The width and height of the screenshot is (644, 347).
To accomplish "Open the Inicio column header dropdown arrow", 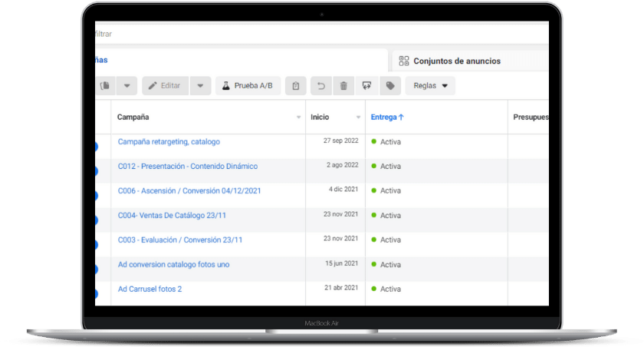I will pos(358,117).
